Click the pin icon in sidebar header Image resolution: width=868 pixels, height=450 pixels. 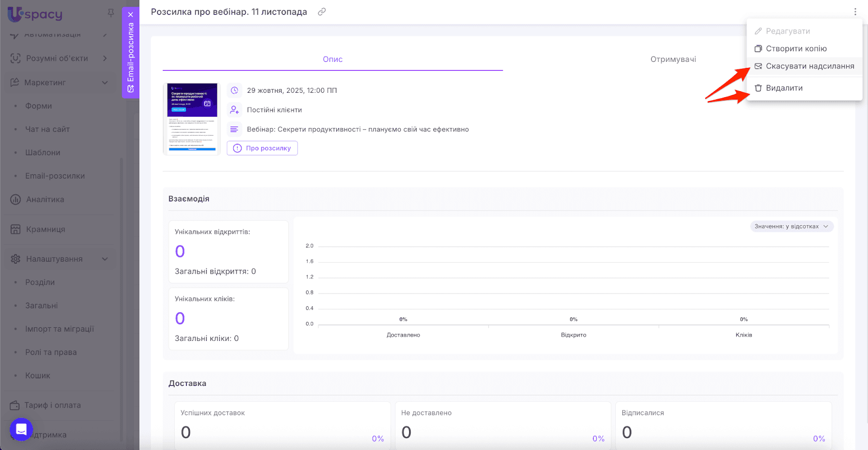pos(111,13)
